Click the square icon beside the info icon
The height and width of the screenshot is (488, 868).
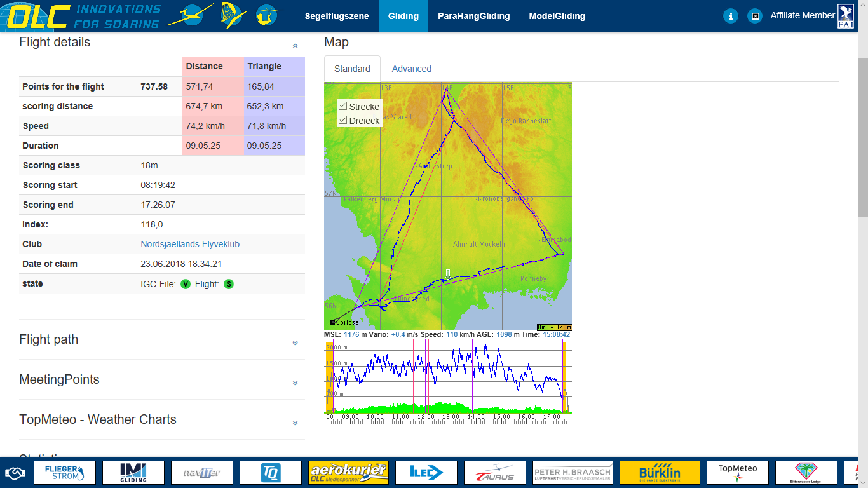(x=754, y=17)
